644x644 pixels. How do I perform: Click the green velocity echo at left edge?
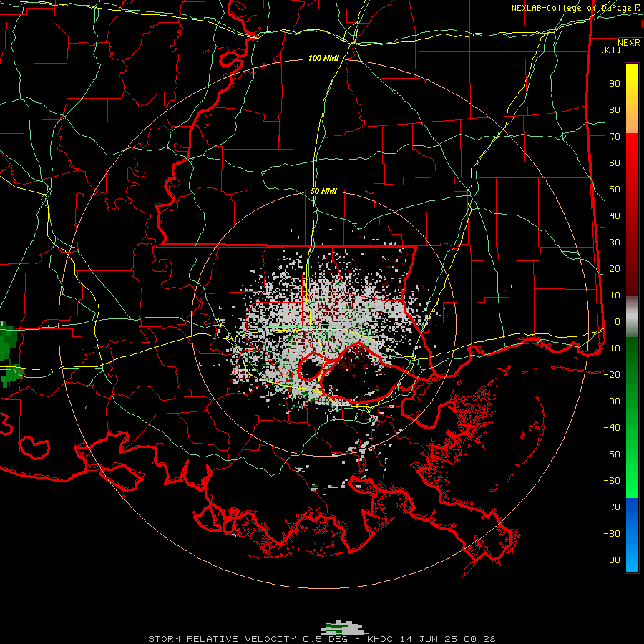pyautogui.click(x=9, y=354)
